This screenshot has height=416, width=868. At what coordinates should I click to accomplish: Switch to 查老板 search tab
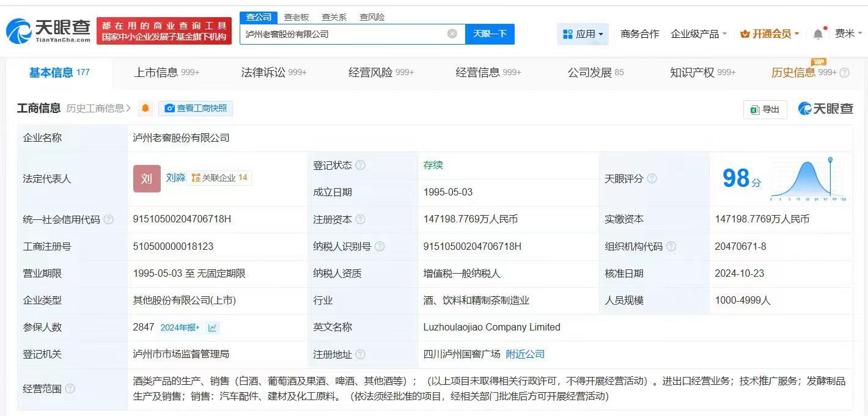click(296, 17)
